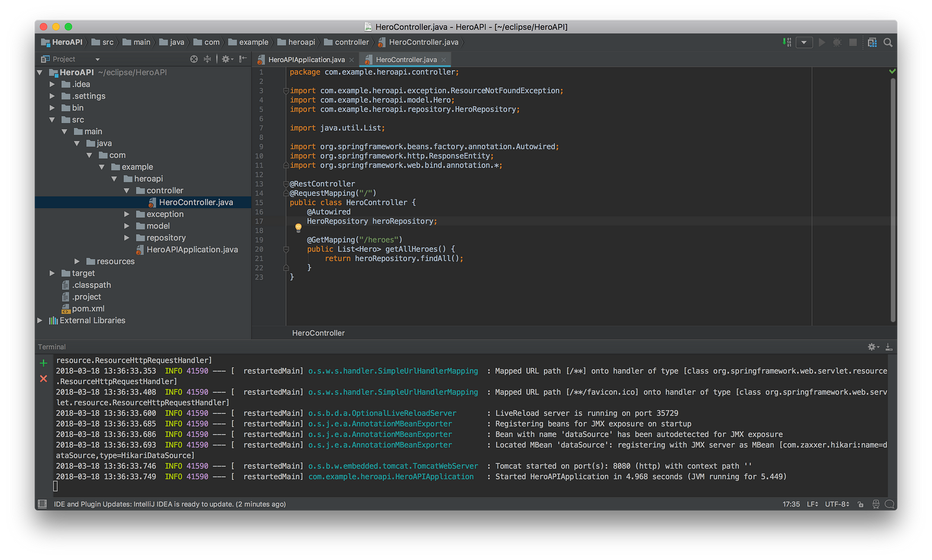Collapse the HeroAPI project root
Viewport: 932px width, 560px height.
tap(40, 72)
